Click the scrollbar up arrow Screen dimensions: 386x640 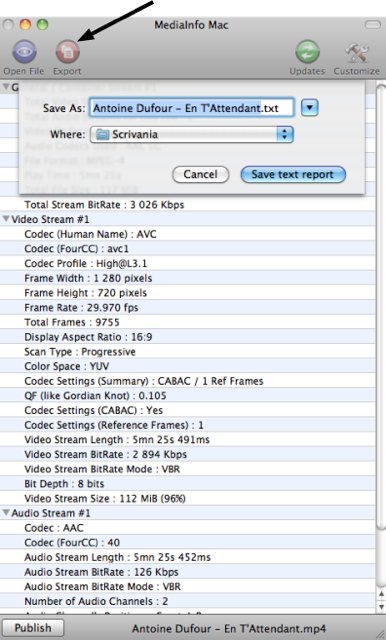point(382,594)
